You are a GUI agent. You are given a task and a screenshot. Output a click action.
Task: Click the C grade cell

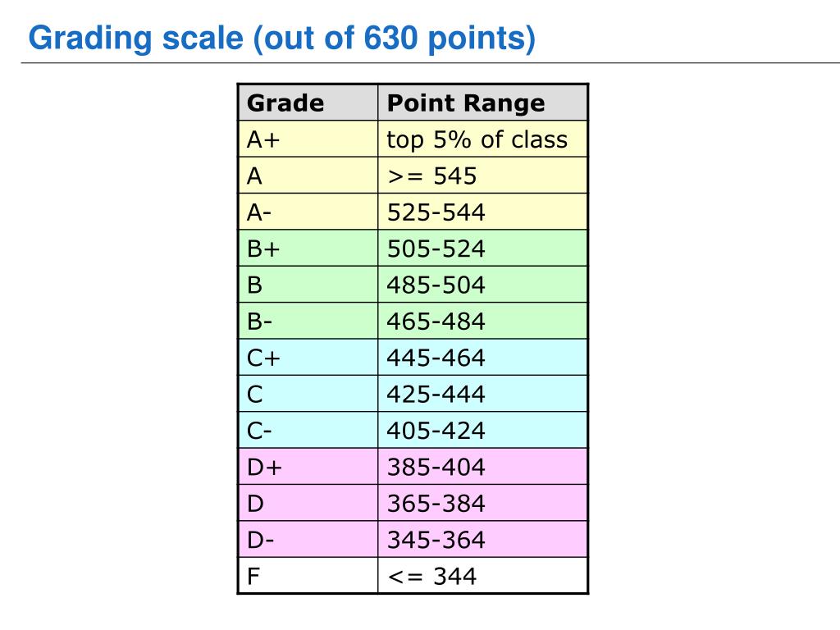point(308,394)
